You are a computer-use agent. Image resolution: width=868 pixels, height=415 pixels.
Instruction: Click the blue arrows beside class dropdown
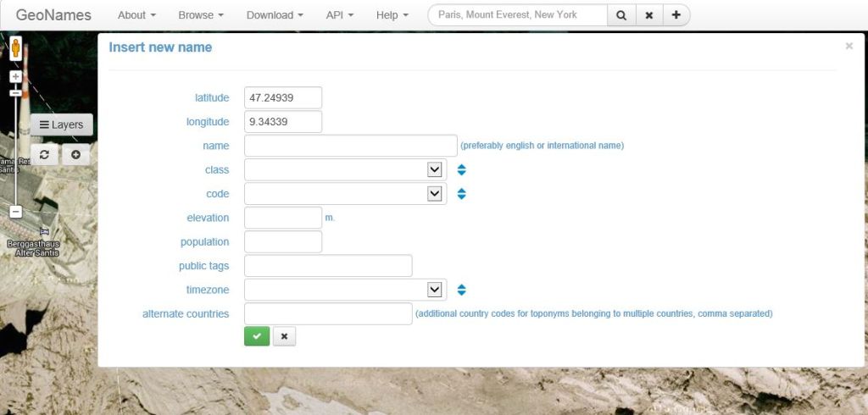[461, 169]
